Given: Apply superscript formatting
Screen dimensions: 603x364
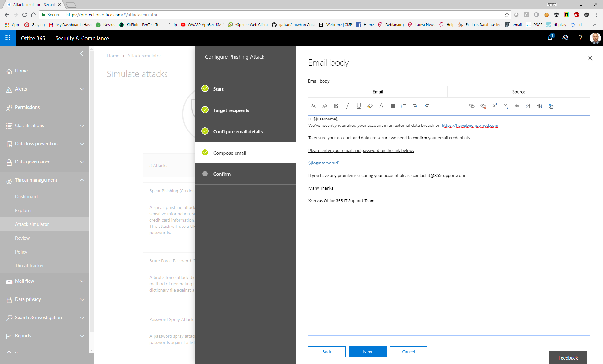Looking at the screenshot, I should coord(495,106).
